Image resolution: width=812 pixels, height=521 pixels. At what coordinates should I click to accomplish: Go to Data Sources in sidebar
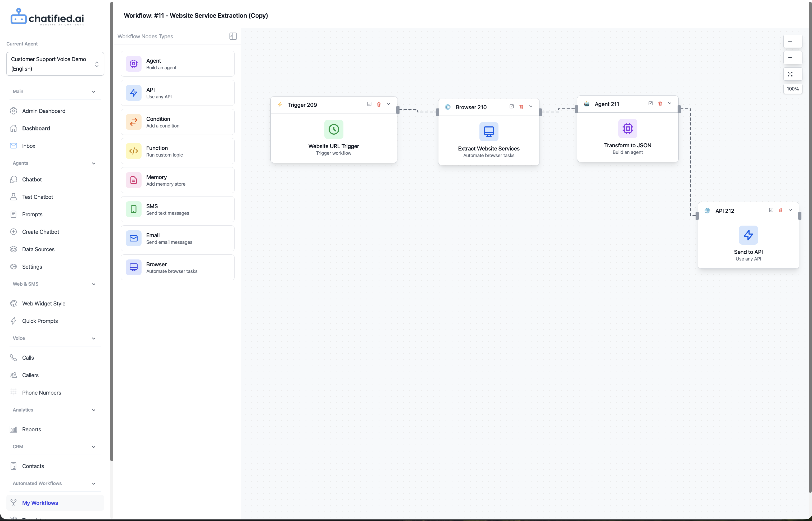coord(38,249)
